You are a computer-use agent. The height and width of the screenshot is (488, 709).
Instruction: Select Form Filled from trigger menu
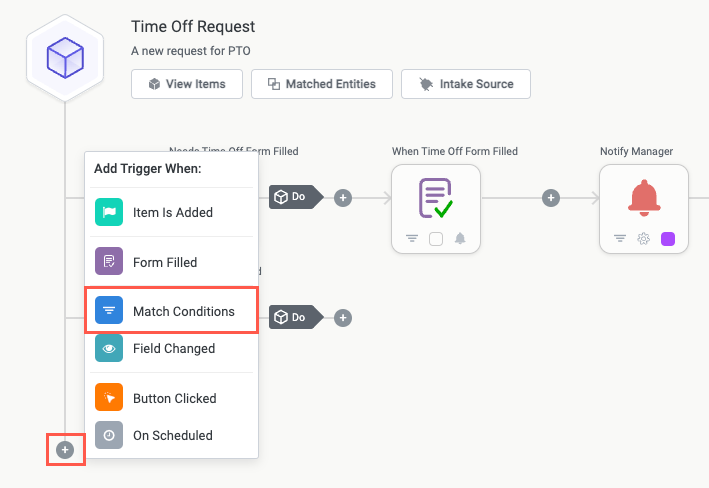[x=171, y=262]
